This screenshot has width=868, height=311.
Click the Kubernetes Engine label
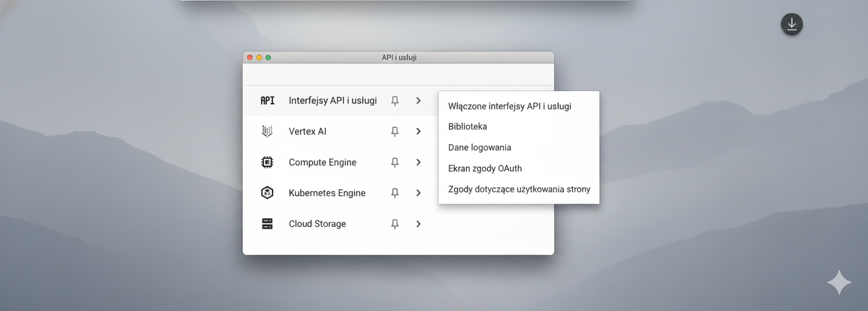[327, 193]
